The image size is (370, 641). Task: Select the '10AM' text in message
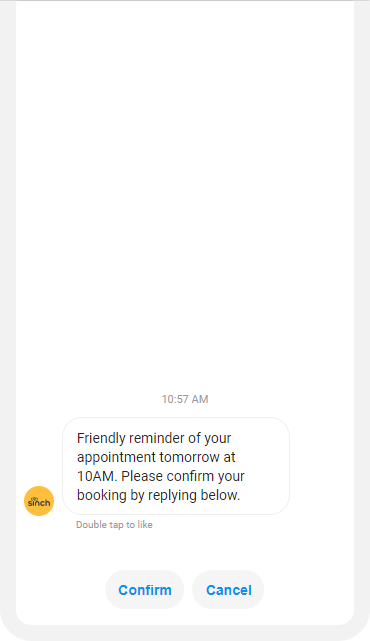[x=96, y=476]
